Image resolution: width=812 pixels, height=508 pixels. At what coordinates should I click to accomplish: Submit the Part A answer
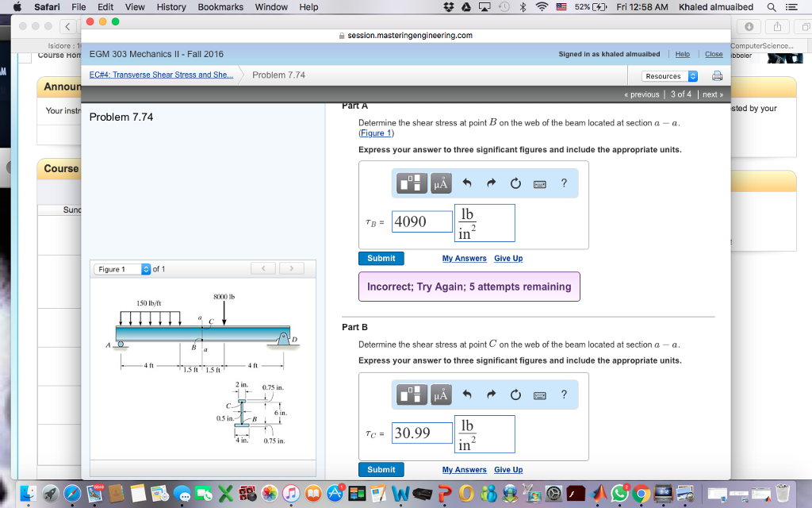tap(381, 258)
